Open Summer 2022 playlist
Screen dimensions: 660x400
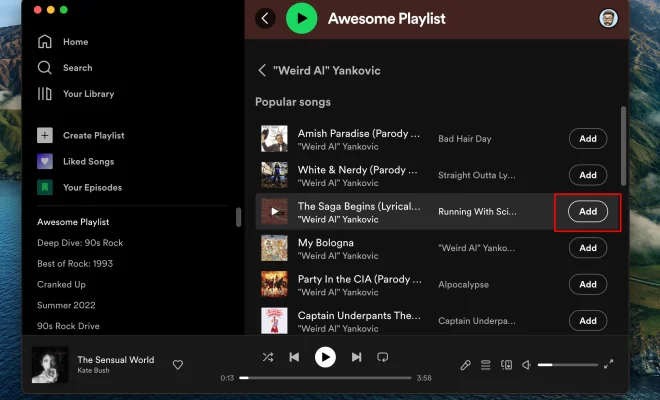tap(66, 305)
